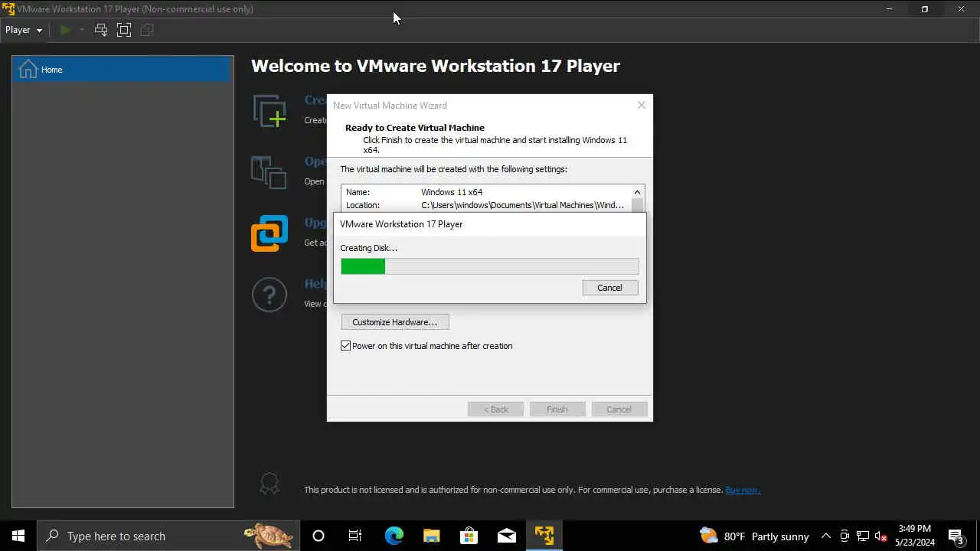The width and height of the screenshot is (980, 551).
Task: Click 'Creating Disk...' status text
Action: coord(369,248)
